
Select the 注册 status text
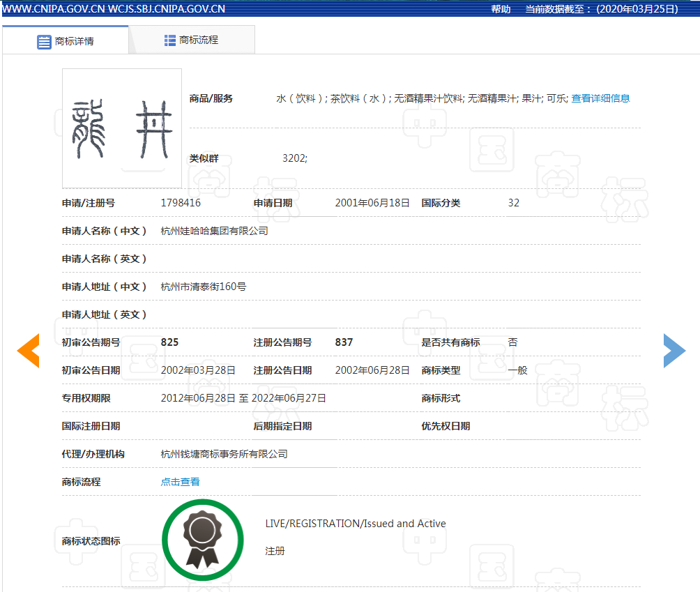tap(275, 551)
